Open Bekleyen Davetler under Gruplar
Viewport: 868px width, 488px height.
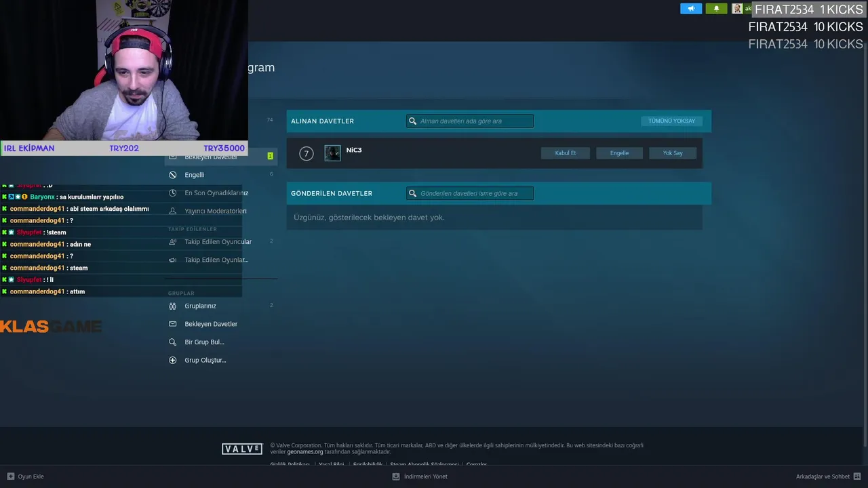(211, 324)
